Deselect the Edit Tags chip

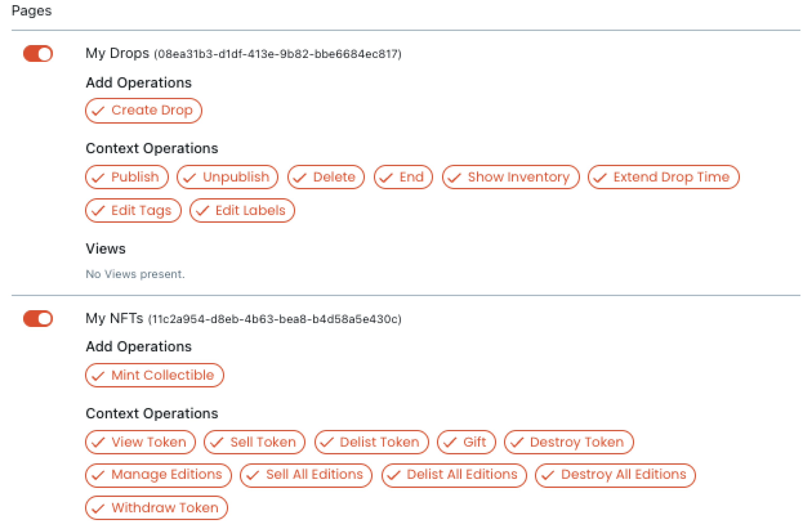[134, 210]
